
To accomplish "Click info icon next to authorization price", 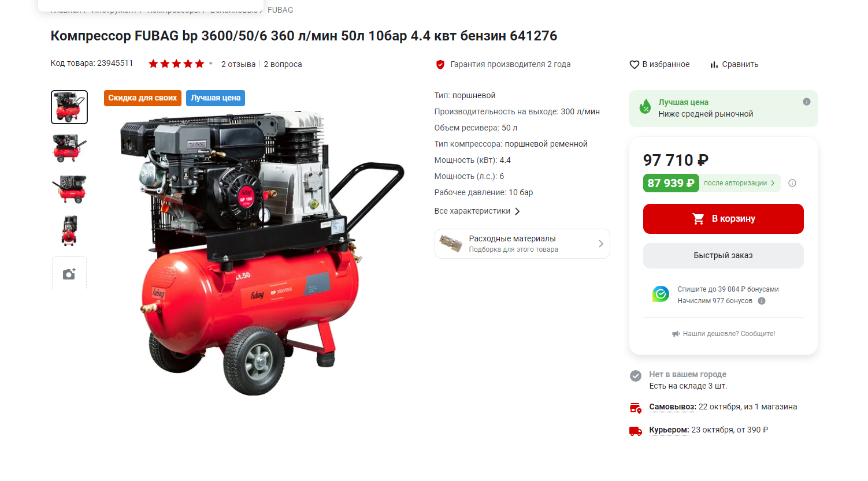I will (x=792, y=183).
